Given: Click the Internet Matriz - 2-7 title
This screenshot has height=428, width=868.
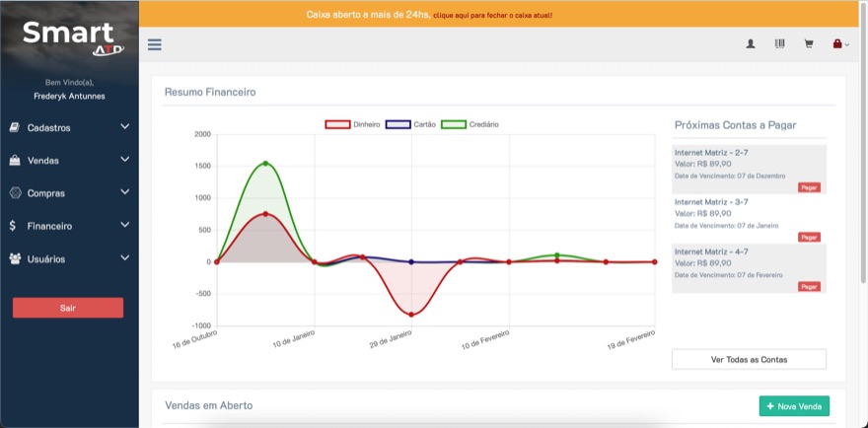Looking at the screenshot, I should tap(711, 152).
